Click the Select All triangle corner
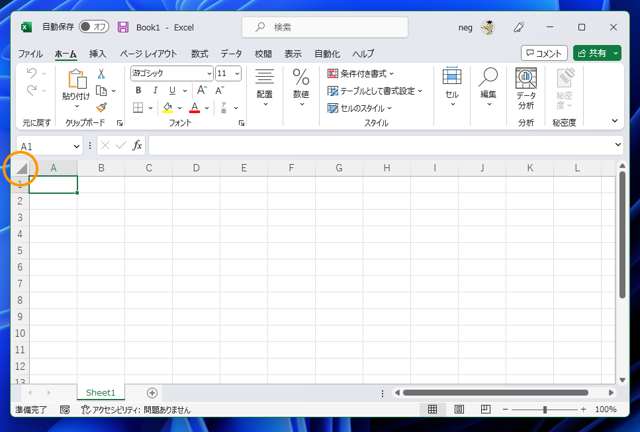The width and height of the screenshot is (640, 432). [x=22, y=168]
